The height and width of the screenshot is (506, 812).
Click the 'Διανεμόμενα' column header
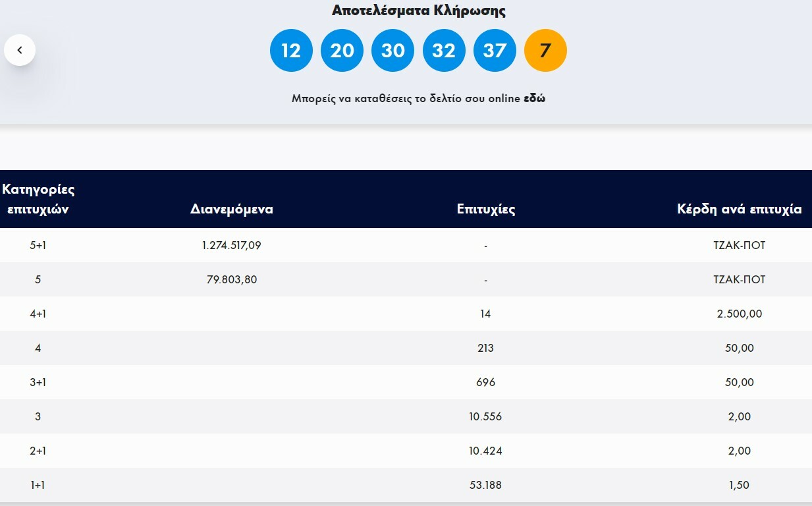(231, 210)
